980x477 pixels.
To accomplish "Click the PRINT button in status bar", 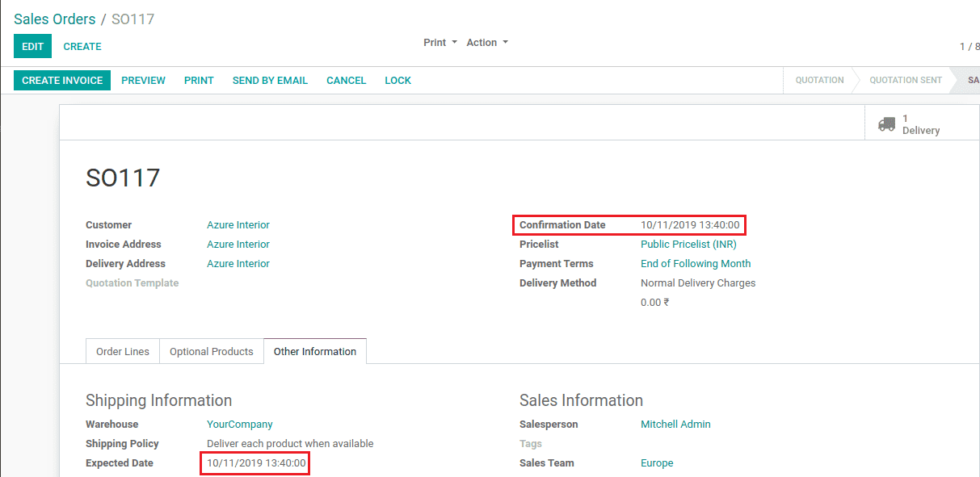I will (199, 80).
